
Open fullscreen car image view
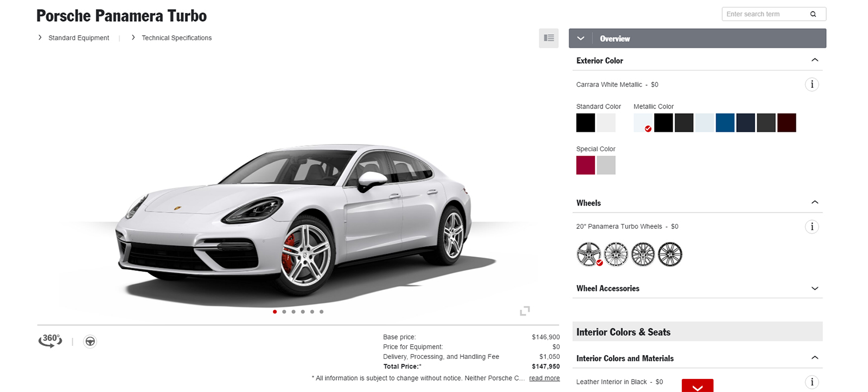[x=525, y=311]
